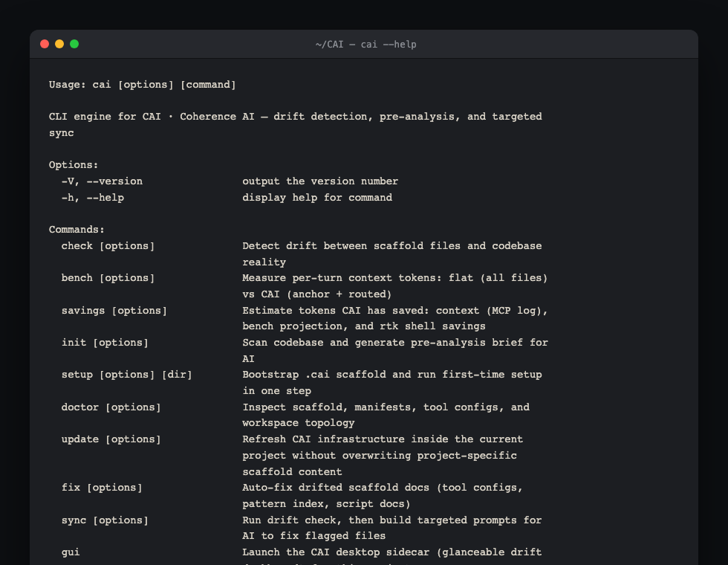
Task: Click 'project without overwriting project-specific' line
Action: pyautogui.click(x=380, y=455)
